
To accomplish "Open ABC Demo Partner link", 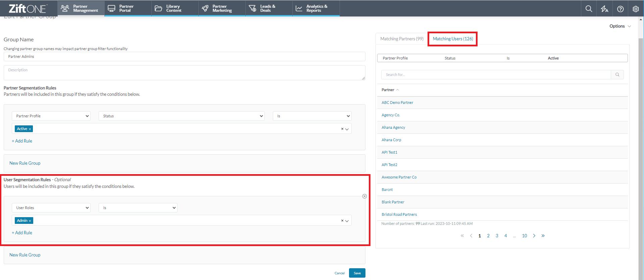I will [397, 103].
